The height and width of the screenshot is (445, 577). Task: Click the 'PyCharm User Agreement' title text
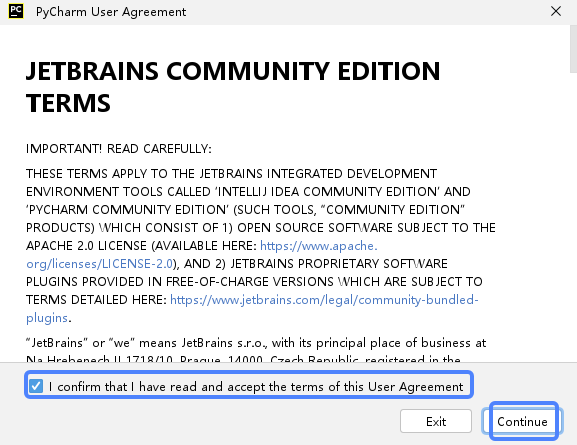tap(111, 12)
